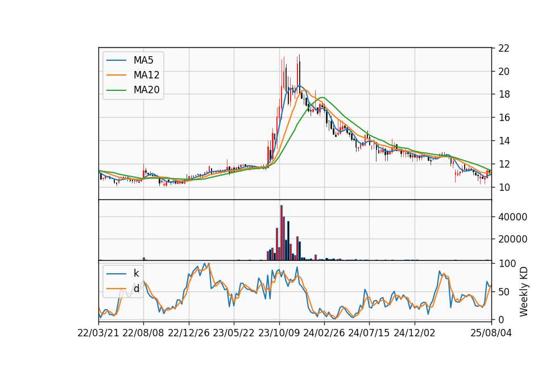This screenshot has width=546, height=392.
Task: Click the price axis value 22
Action: coord(504,48)
